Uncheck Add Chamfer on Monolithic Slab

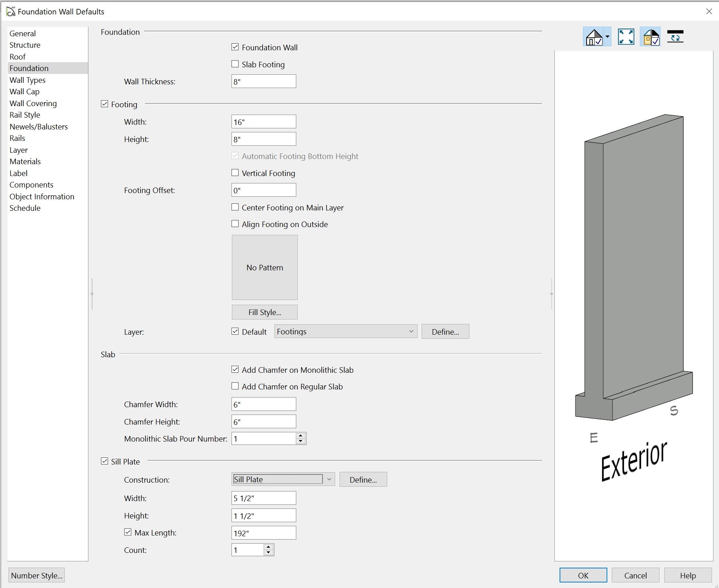click(x=235, y=369)
